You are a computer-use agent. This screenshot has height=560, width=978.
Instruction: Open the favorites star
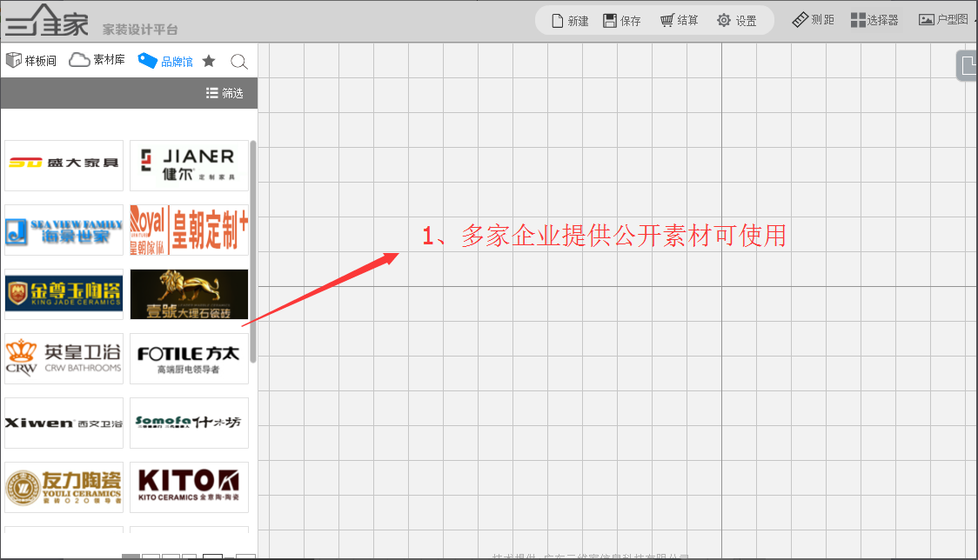point(209,61)
